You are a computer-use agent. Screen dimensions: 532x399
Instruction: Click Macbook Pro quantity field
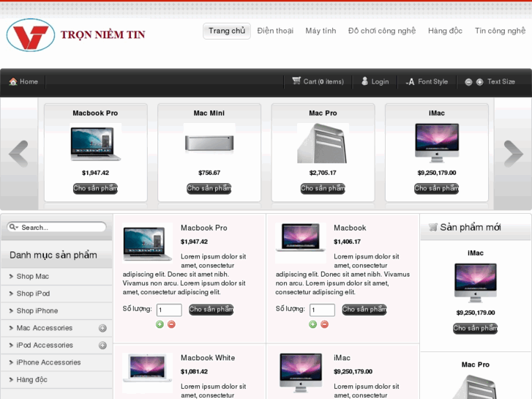pyautogui.click(x=169, y=310)
